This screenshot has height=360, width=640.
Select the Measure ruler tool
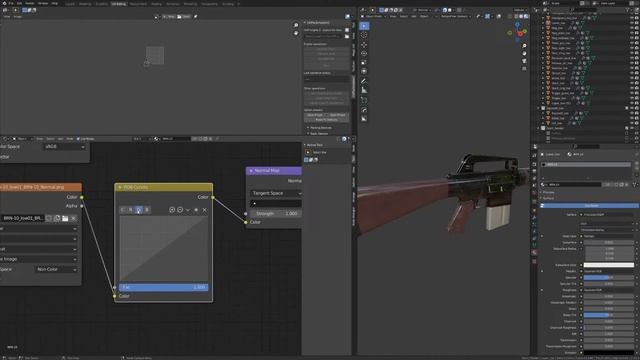(x=364, y=90)
